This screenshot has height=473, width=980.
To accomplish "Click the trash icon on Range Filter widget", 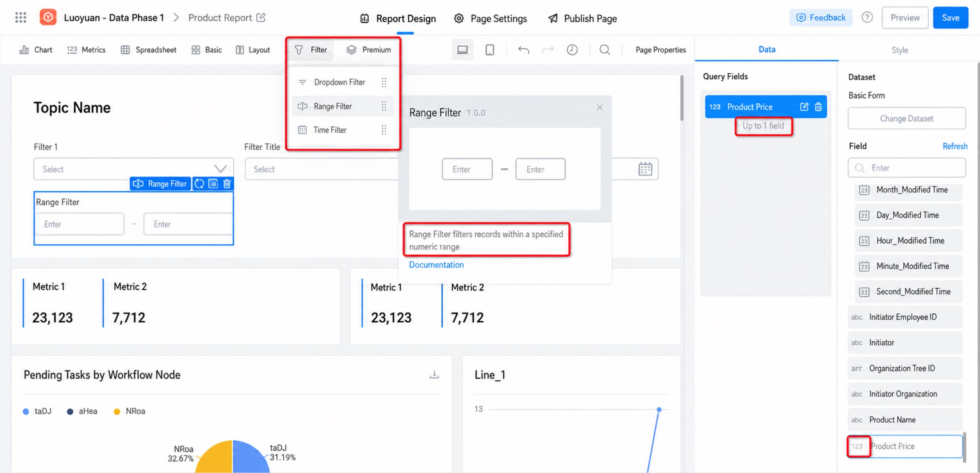I will click(x=227, y=184).
